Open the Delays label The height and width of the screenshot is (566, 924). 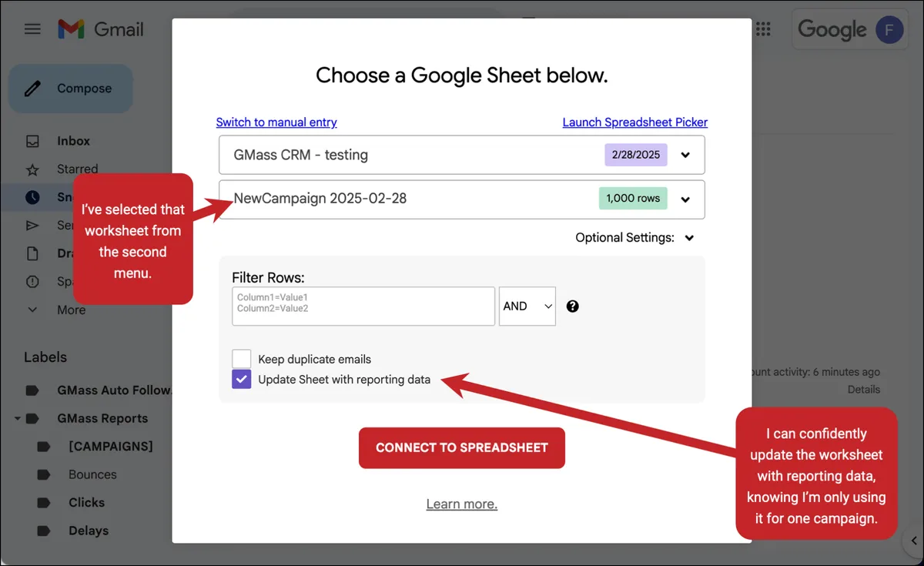point(89,531)
